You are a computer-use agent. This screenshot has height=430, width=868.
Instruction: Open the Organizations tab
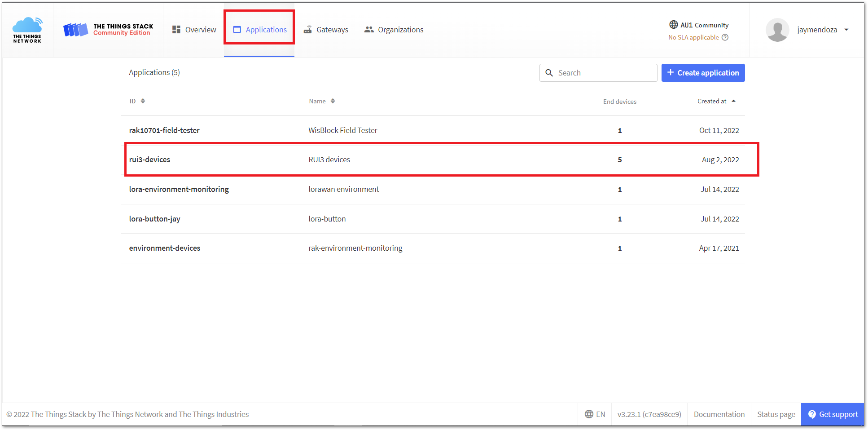(394, 30)
